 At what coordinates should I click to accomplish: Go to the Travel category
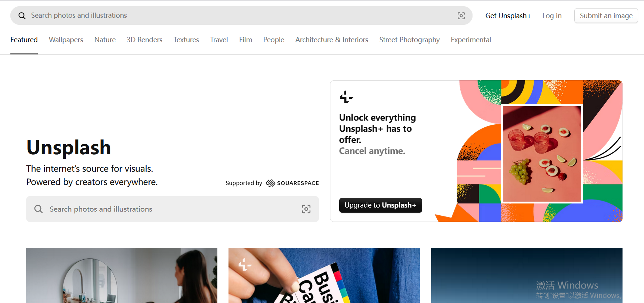point(219,40)
